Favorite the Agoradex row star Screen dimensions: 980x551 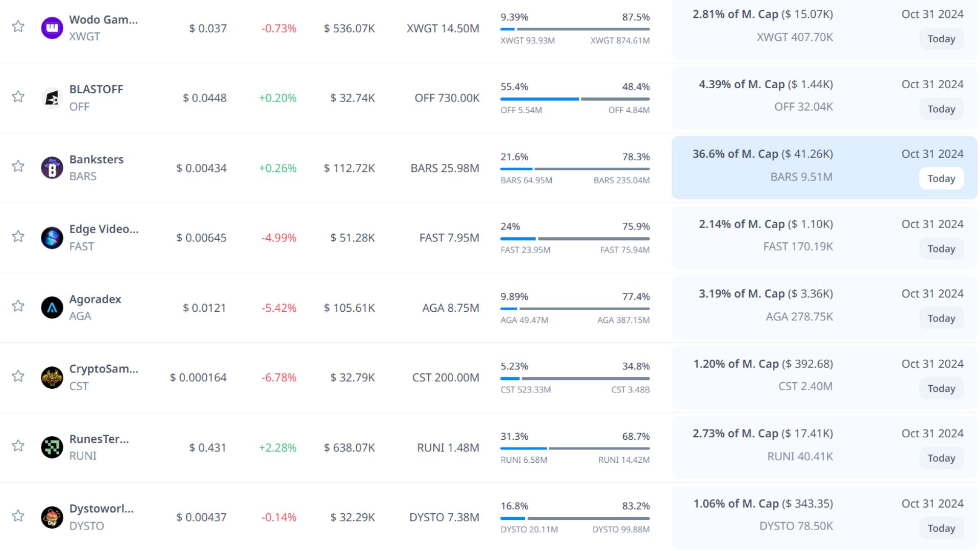pos(18,306)
